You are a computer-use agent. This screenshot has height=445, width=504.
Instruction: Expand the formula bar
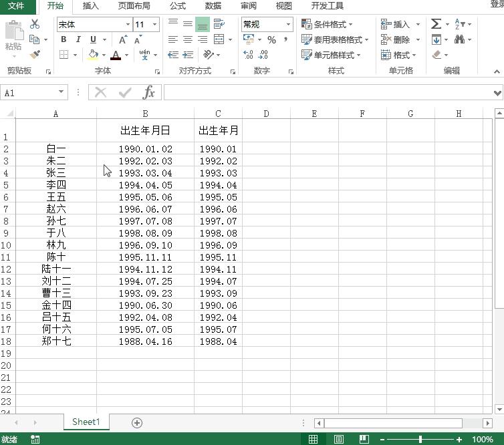coord(497,93)
